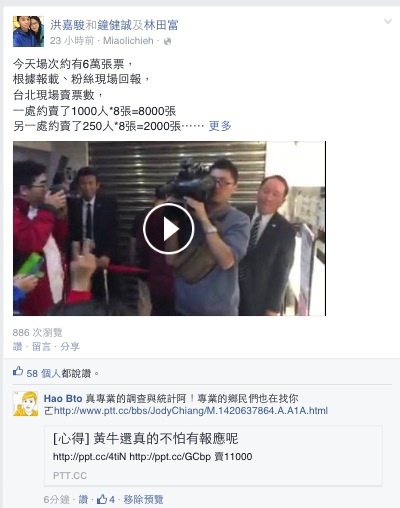Open the Miaolichieh location link
Screen dimensions: 400x508
[x=128, y=41]
